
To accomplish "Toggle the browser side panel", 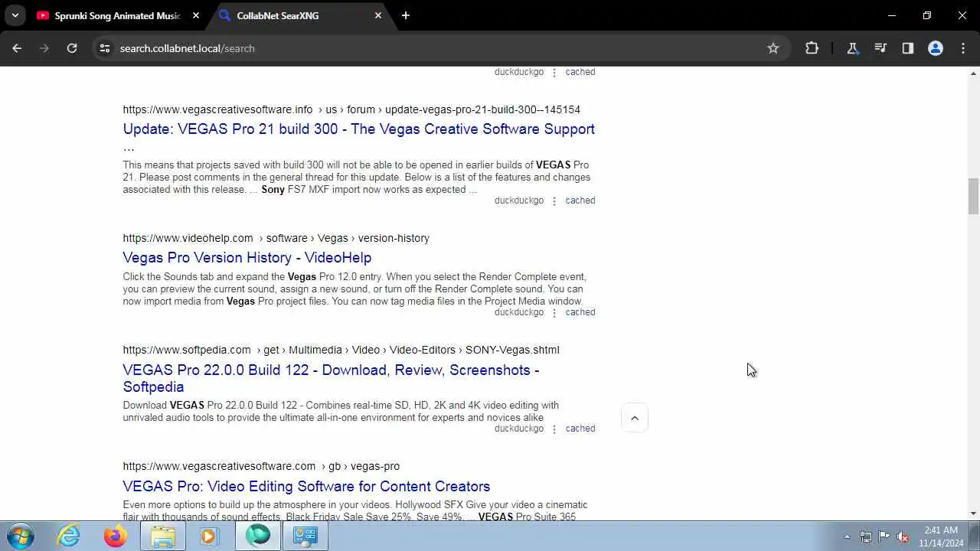I will click(908, 48).
